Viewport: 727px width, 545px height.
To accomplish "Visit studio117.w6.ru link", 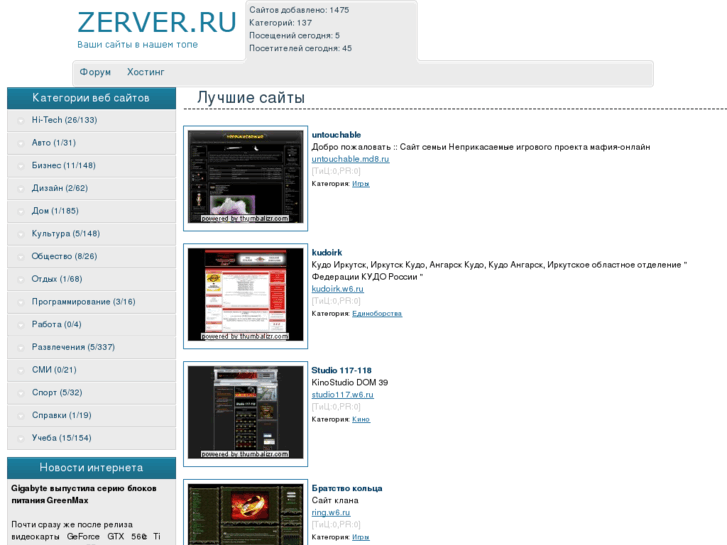I will (343, 395).
